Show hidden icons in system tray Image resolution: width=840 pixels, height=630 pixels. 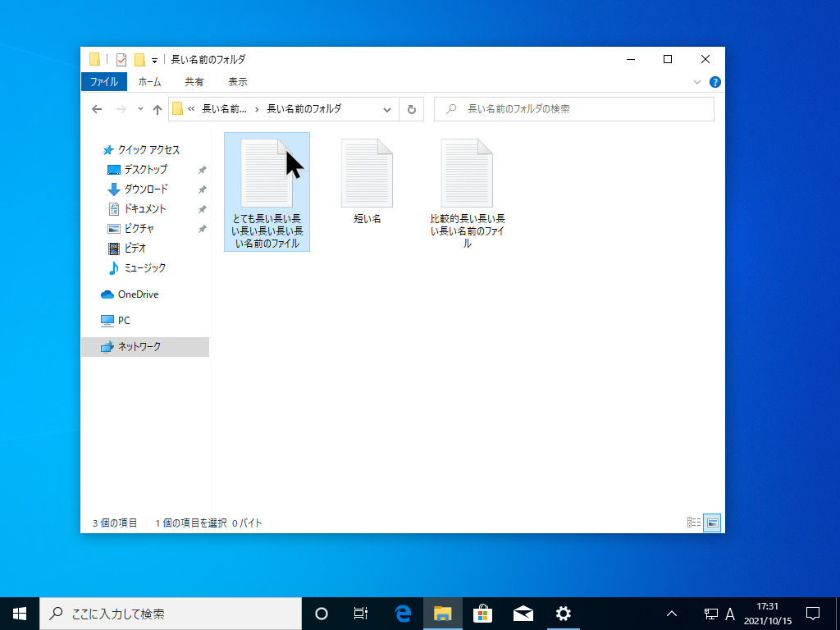tap(671, 614)
